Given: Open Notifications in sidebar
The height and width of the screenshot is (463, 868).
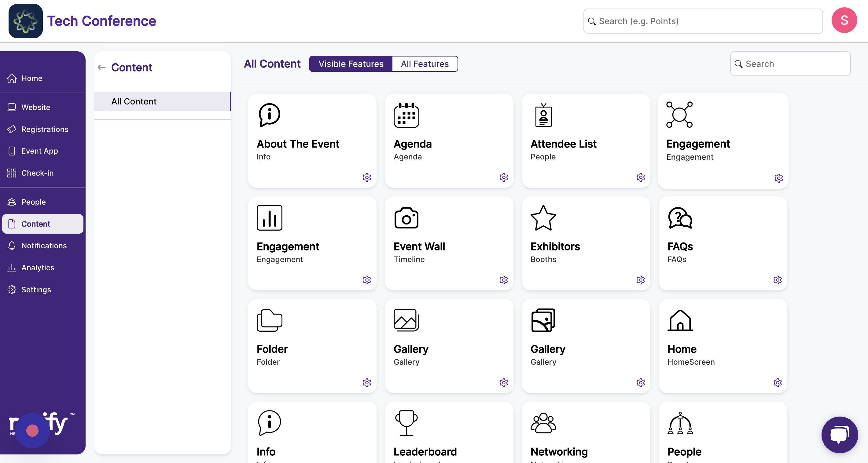Looking at the screenshot, I should pyautogui.click(x=44, y=246).
